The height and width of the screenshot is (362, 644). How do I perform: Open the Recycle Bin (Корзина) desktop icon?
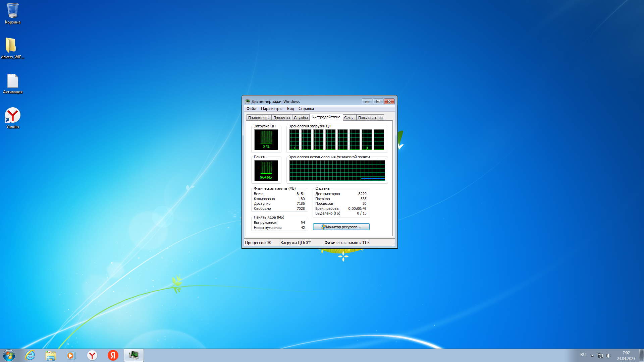(x=13, y=13)
